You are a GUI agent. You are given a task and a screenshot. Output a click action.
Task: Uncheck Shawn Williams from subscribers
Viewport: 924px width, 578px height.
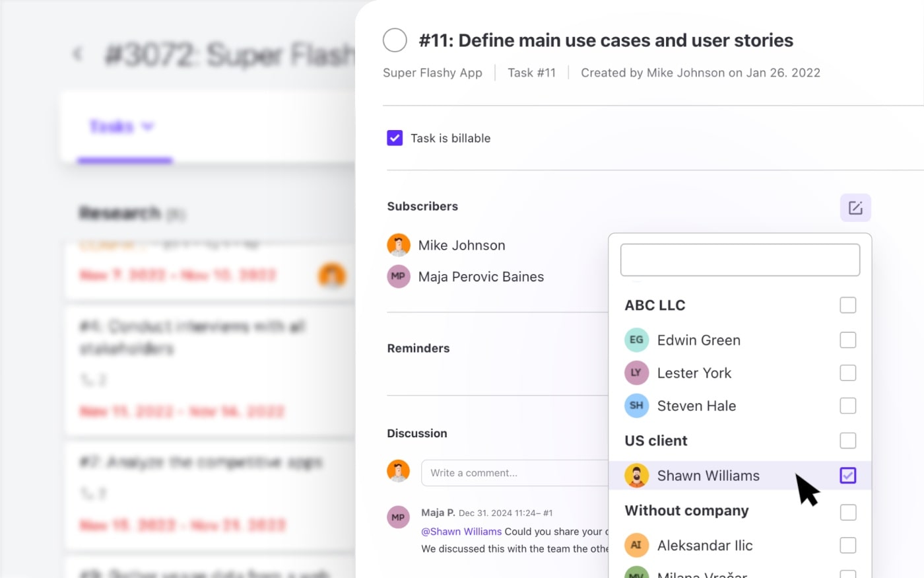848,475
